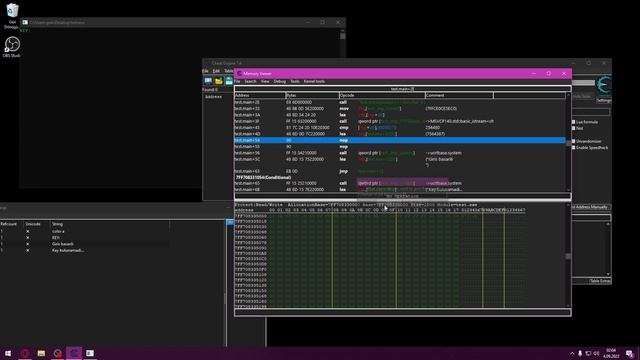The height and width of the screenshot is (360, 640).
Task: Click the volume tray icon
Action: tap(596, 353)
